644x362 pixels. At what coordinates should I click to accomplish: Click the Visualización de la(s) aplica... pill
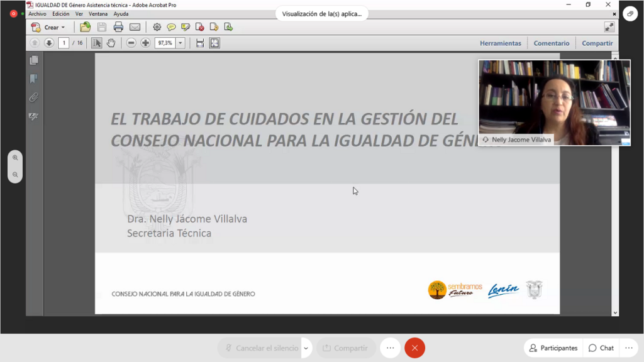point(322,14)
